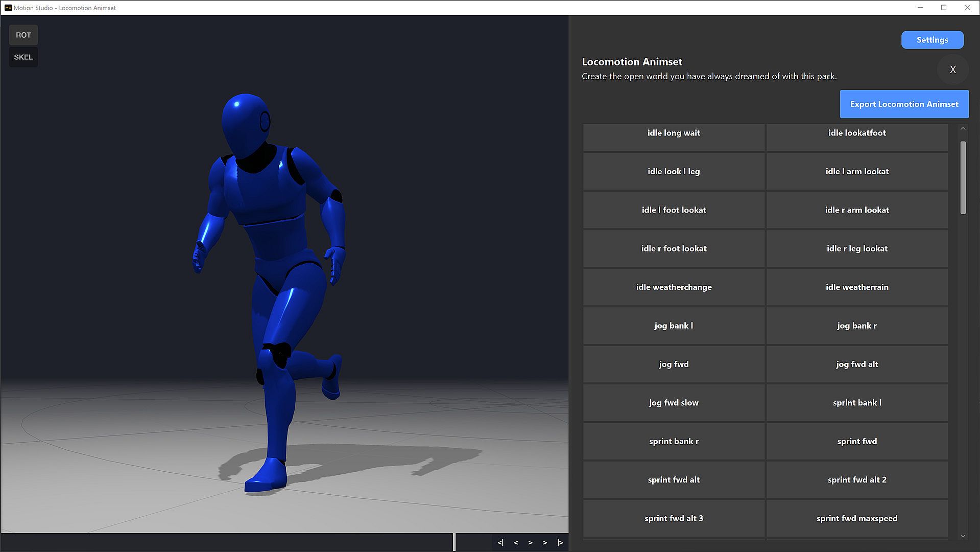Click the Motion Studio app icon in the title bar

pyautogui.click(x=8, y=8)
